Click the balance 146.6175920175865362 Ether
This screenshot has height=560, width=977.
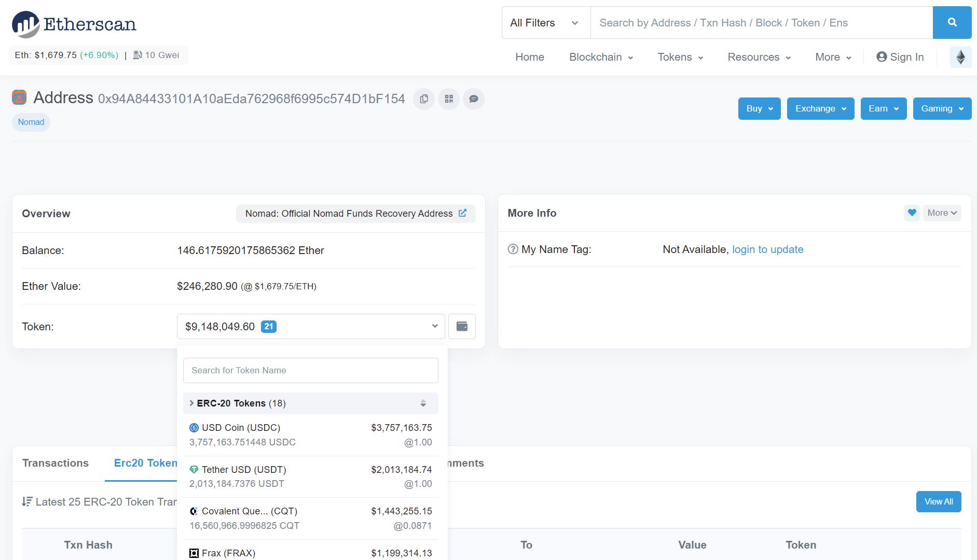[251, 250]
